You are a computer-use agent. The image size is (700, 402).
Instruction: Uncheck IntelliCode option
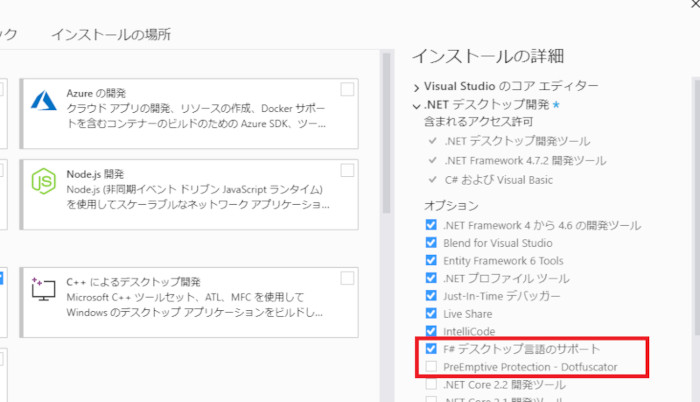[431, 331]
